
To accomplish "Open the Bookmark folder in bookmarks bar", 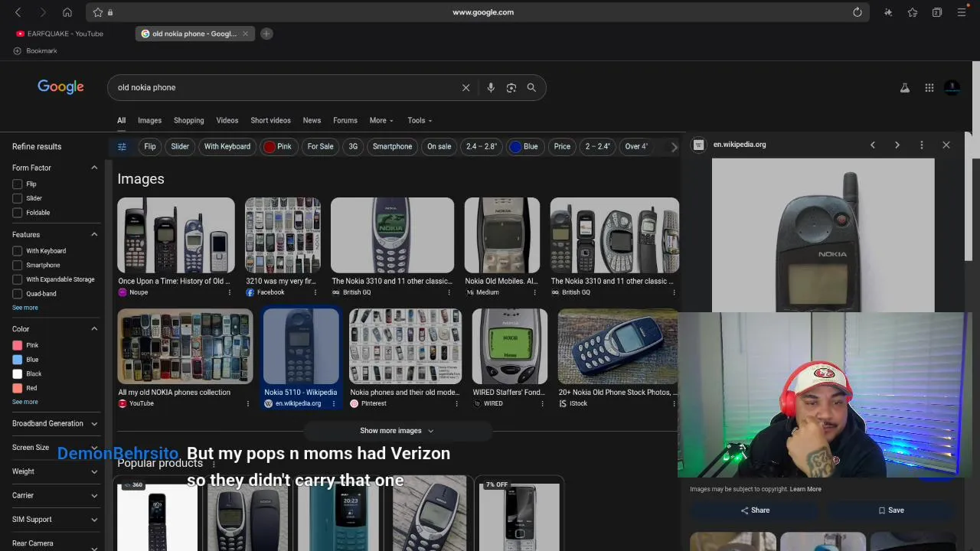I will click(x=35, y=51).
